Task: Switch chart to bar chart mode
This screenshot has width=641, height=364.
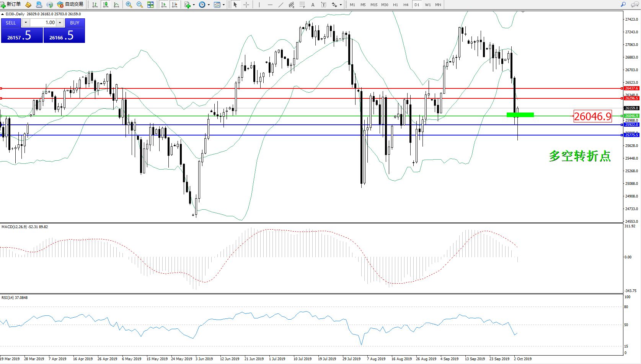Action: click(95, 5)
